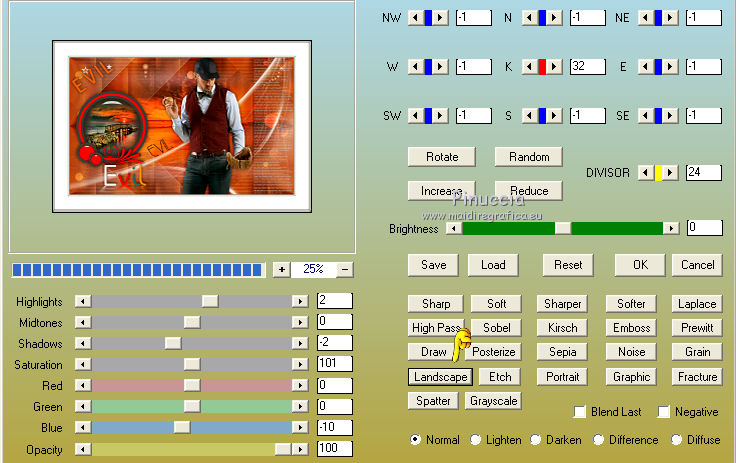The height and width of the screenshot is (463, 736).
Task: Apply the Laplace preset
Action: click(x=698, y=304)
